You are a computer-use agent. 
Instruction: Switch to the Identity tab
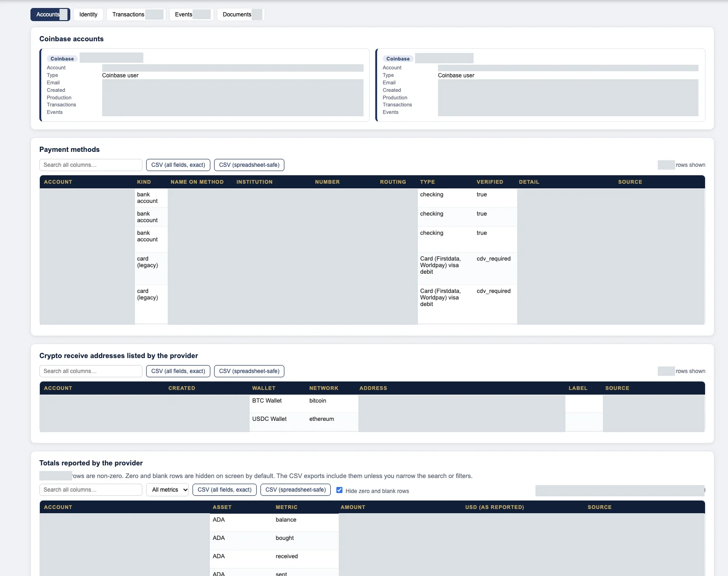tap(88, 15)
